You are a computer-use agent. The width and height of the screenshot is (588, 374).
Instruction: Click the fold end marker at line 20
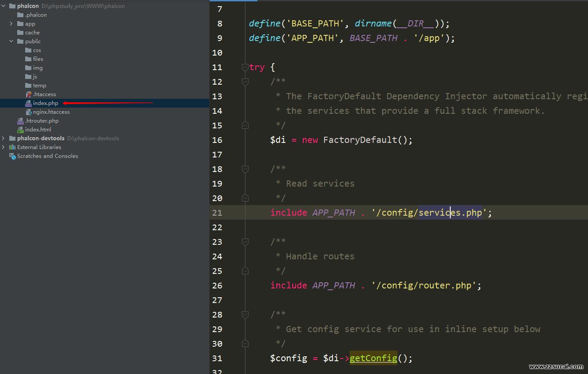click(x=245, y=198)
